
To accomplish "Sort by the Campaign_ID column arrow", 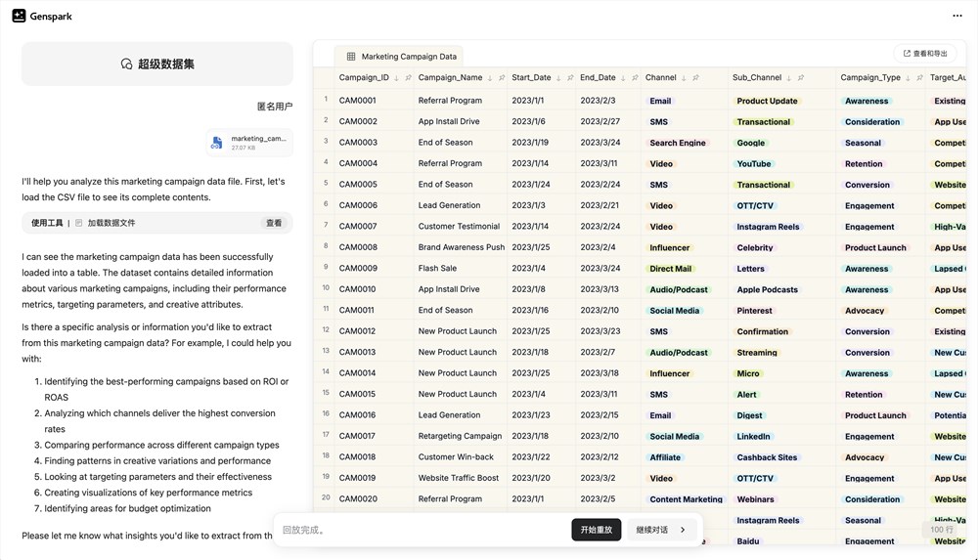I will point(396,78).
